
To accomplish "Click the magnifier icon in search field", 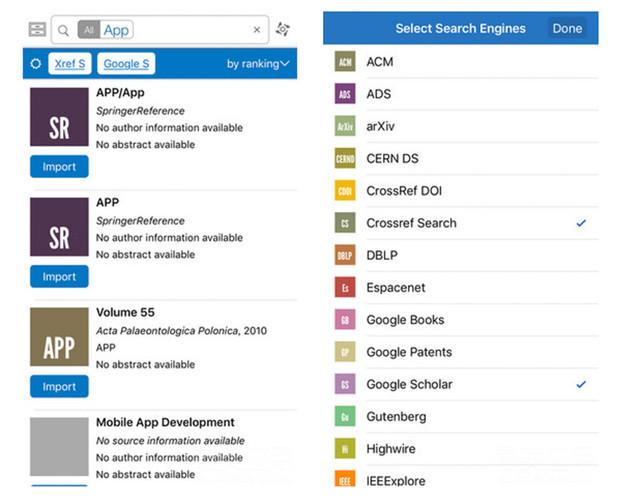I will (64, 31).
